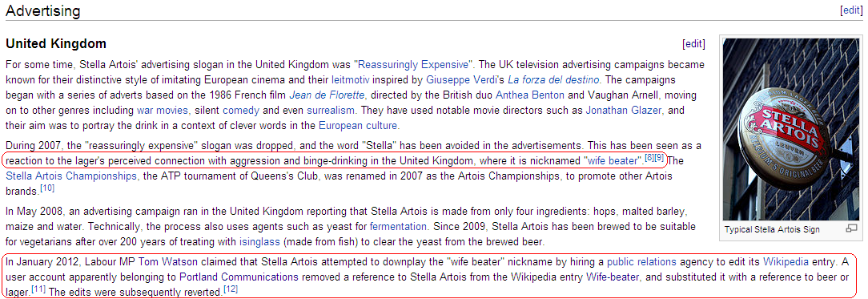The height and width of the screenshot is (299, 868).
Task: Edit the Advertising section
Action: [853, 10]
